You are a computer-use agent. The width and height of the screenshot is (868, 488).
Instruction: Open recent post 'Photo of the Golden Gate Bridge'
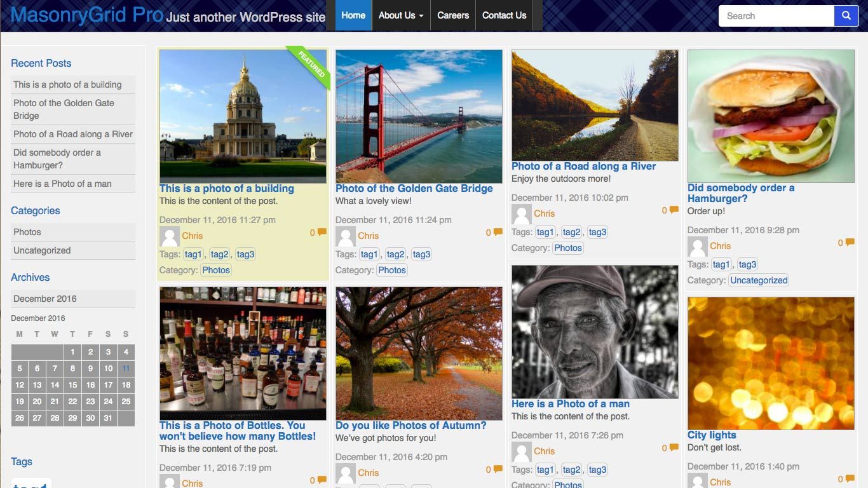click(64, 109)
